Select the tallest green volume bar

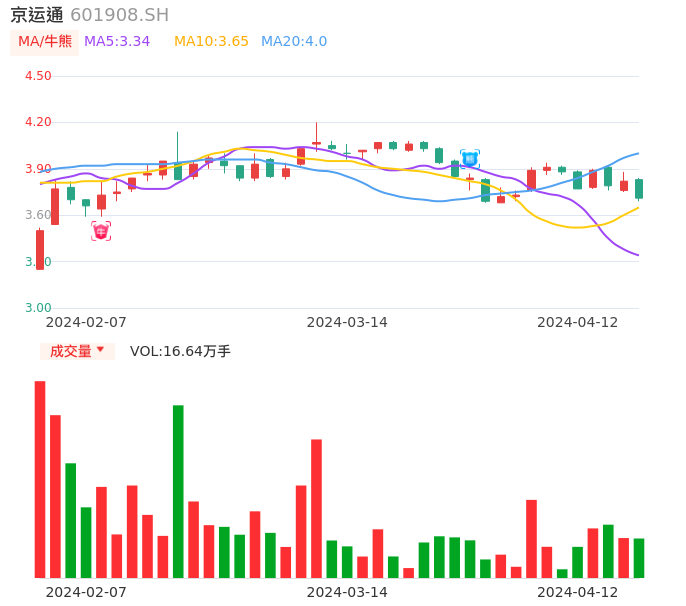tap(178, 491)
